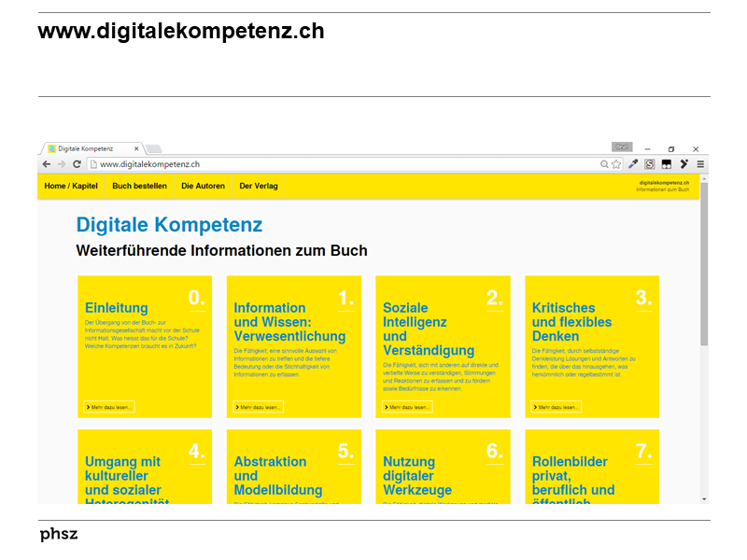Toggle the bookmark star for this page
This screenshot has height=560, width=747.
pos(615,163)
